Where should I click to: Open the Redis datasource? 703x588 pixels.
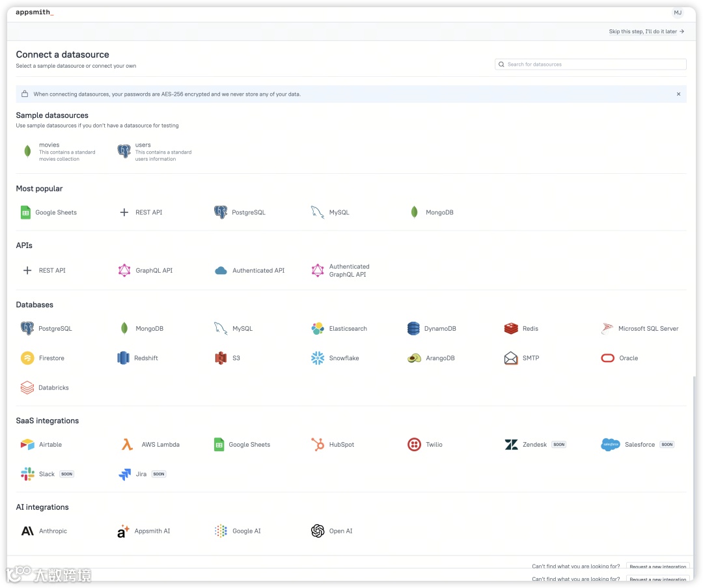click(x=521, y=328)
